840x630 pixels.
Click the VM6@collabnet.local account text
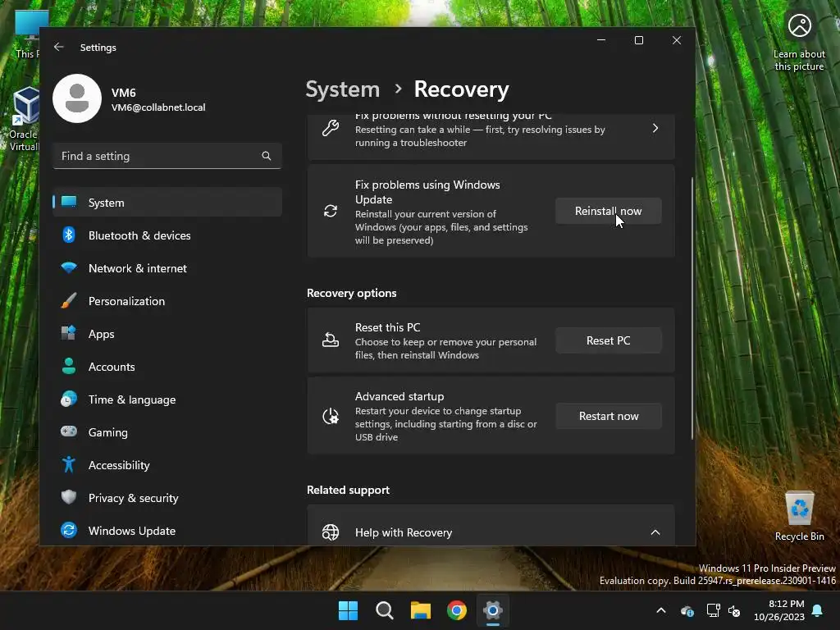[x=158, y=107]
